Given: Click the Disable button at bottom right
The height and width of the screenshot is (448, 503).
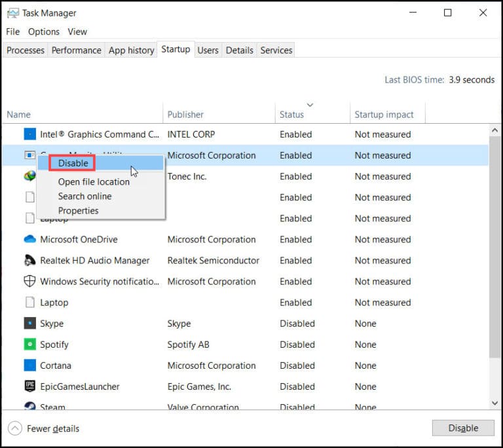Looking at the screenshot, I should pos(463,428).
